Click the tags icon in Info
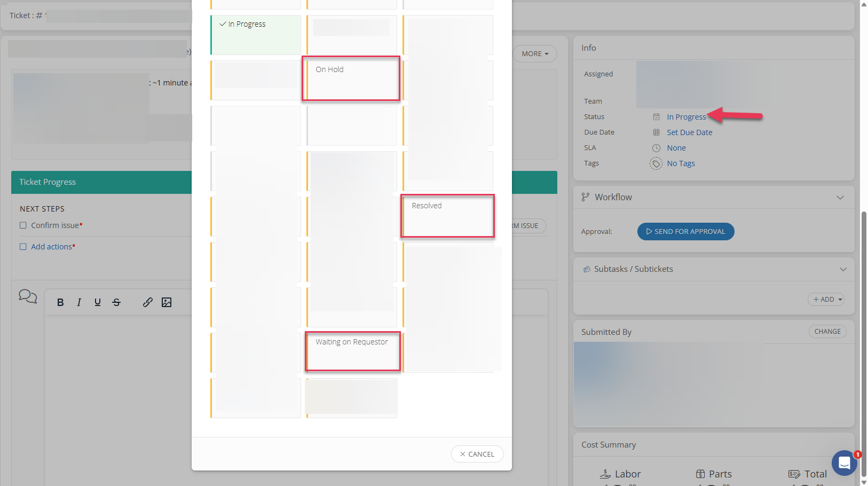868x486 pixels. pos(656,163)
